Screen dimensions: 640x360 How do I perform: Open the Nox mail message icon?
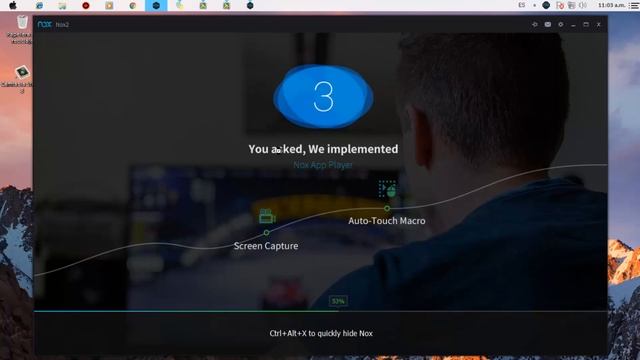coord(548,24)
